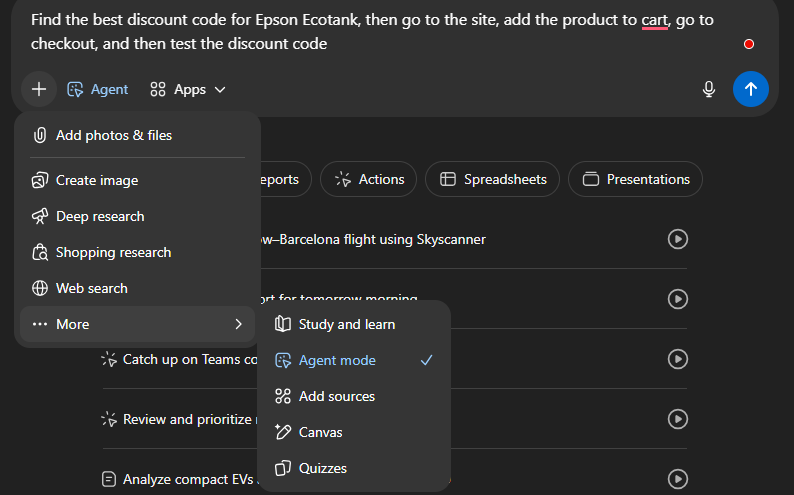Viewport: 794px width, 495px height.
Task: Click the Study and learn book icon
Action: [283, 324]
